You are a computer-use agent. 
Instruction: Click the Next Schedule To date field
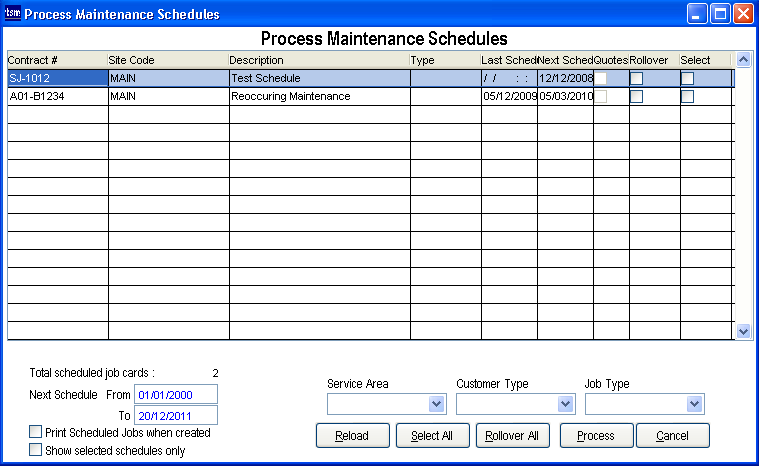coord(175,415)
